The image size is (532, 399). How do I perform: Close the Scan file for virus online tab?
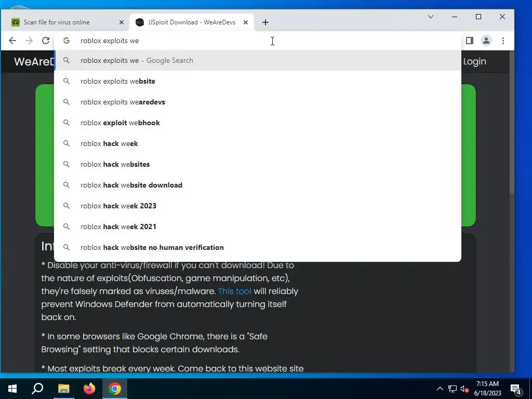pyautogui.click(x=122, y=22)
